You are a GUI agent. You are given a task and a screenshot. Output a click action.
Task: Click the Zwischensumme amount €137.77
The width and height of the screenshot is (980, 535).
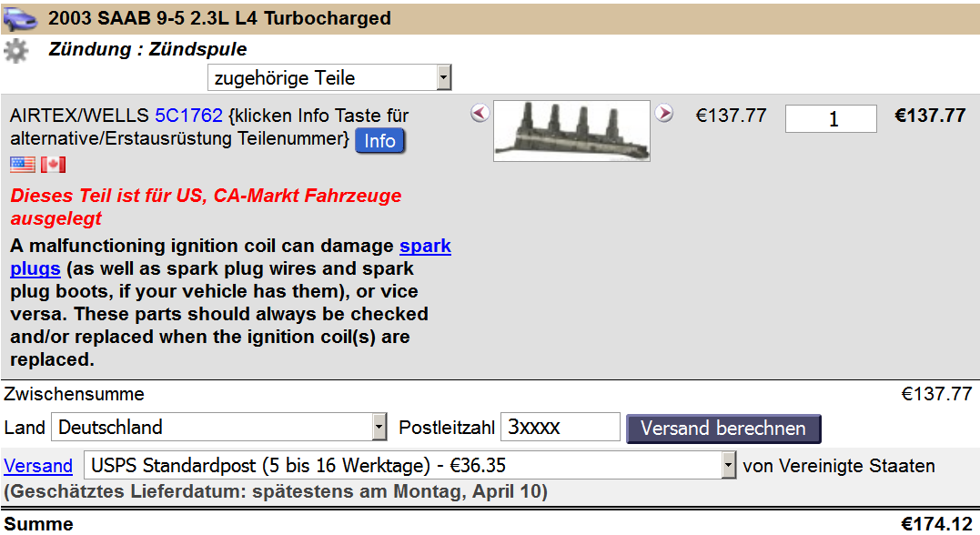point(937,394)
